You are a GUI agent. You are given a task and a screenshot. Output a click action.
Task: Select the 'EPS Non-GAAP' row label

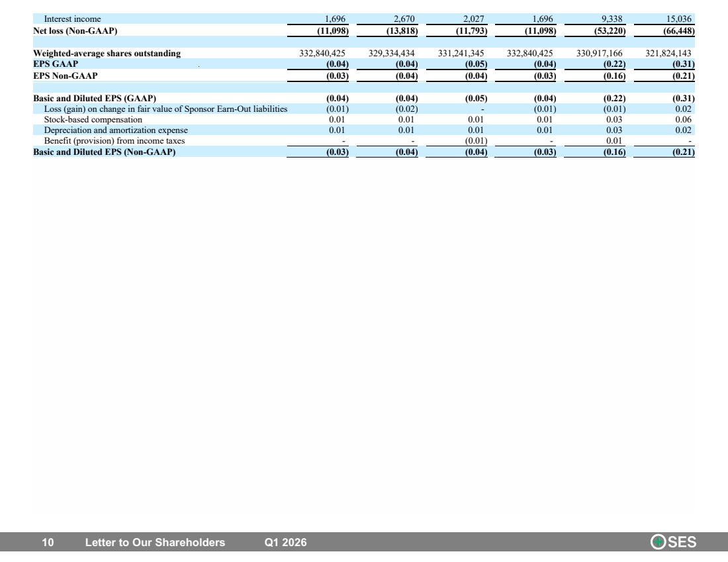point(66,75)
